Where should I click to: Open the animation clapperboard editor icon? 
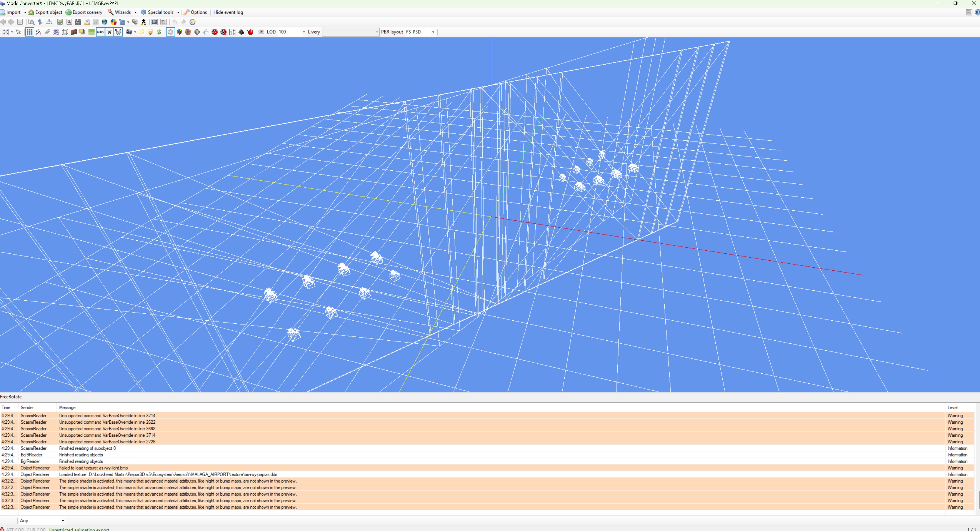78,22
